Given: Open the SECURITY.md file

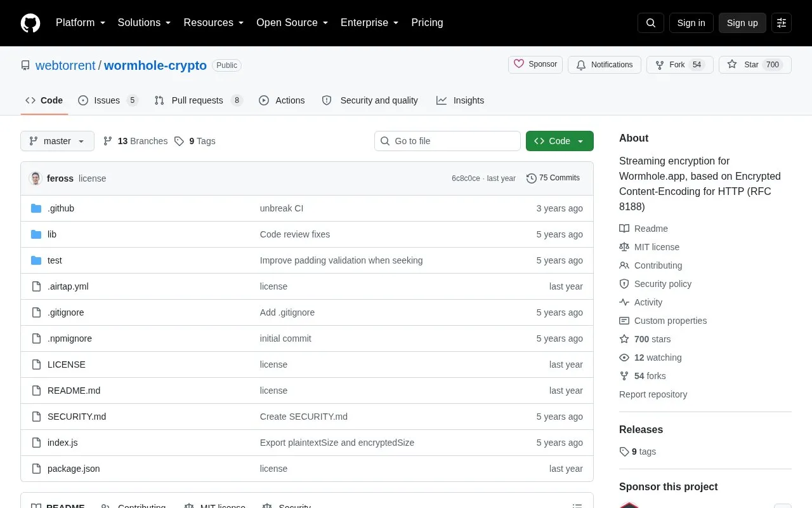Looking at the screenshot, I should coord(77,417).
